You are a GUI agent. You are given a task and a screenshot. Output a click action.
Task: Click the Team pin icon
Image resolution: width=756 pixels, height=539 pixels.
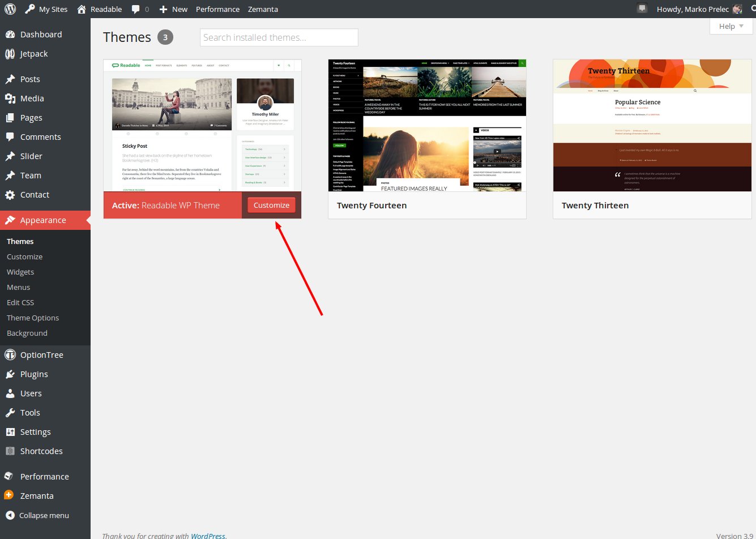tap(10, 176)
